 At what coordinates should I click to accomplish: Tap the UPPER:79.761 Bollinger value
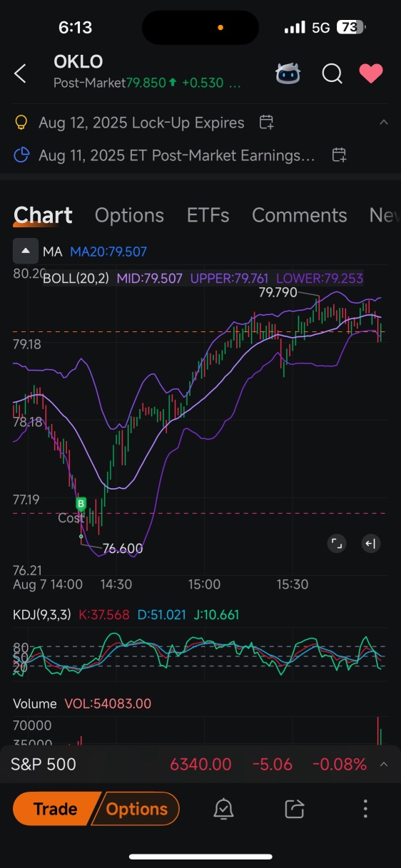(229, 278)
